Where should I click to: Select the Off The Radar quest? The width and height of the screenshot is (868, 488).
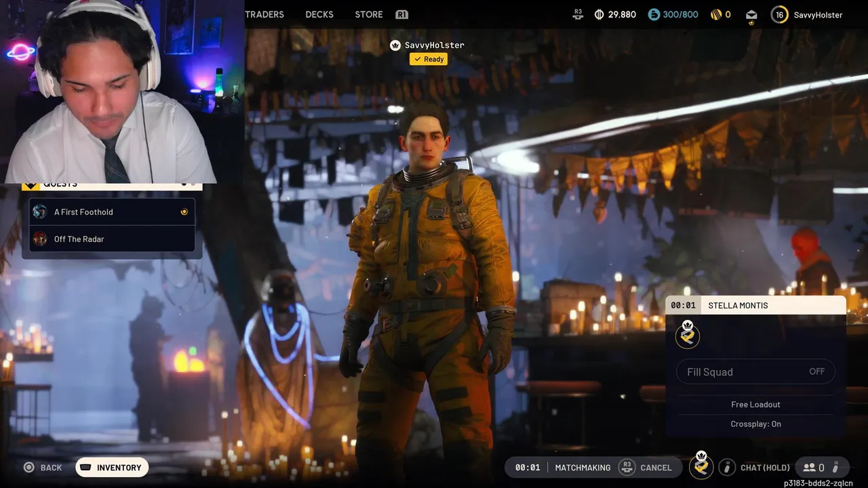tap(112, 239)
